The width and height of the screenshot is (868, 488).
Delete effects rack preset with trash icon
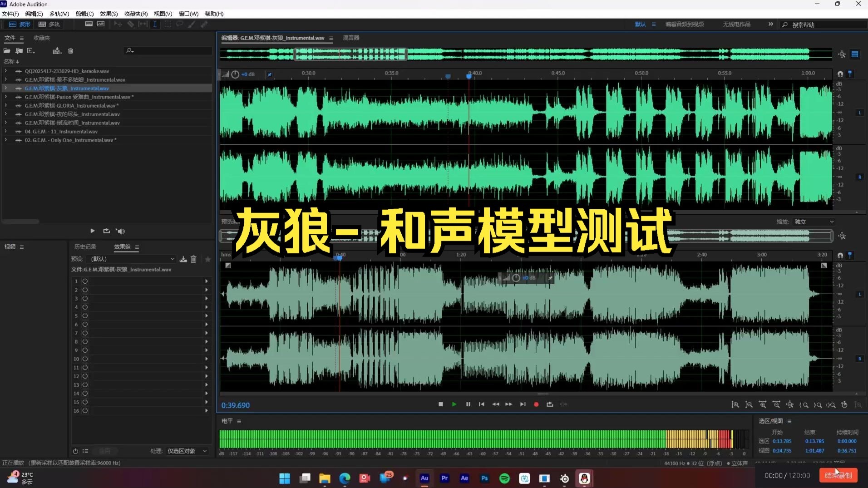(x=194, y=259)
